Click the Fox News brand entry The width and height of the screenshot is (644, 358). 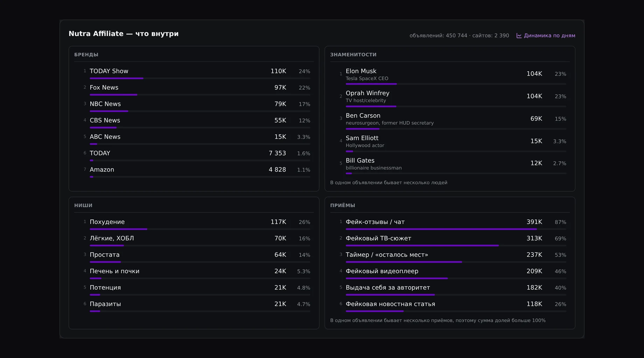[x=196, y=89]
